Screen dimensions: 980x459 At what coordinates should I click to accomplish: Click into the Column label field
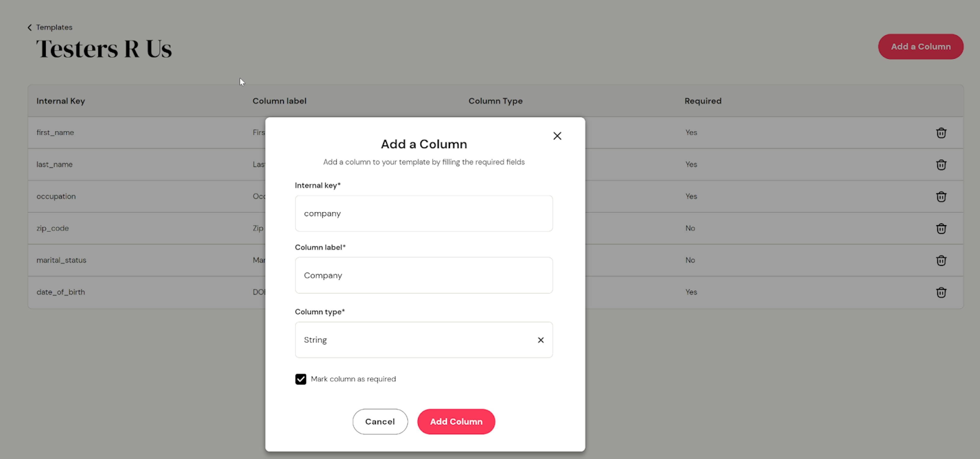(423, 275)
